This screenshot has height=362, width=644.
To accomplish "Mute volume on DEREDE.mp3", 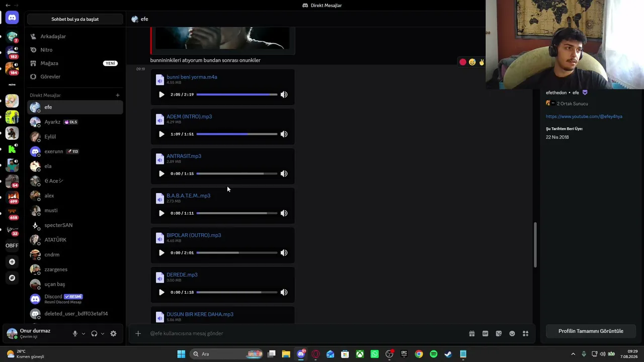I will point(284,292).
